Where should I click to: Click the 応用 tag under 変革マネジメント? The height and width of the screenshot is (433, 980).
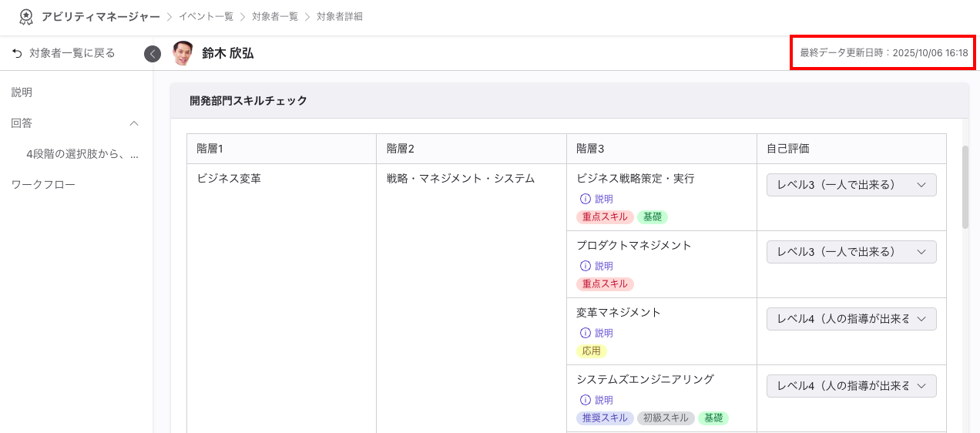point(592,351)
